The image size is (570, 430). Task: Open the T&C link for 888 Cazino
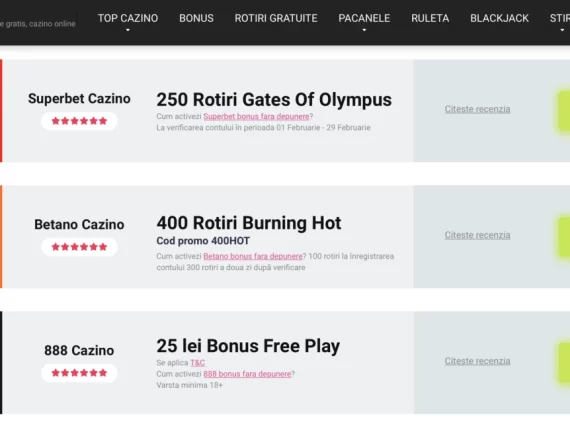click(197, 363)
